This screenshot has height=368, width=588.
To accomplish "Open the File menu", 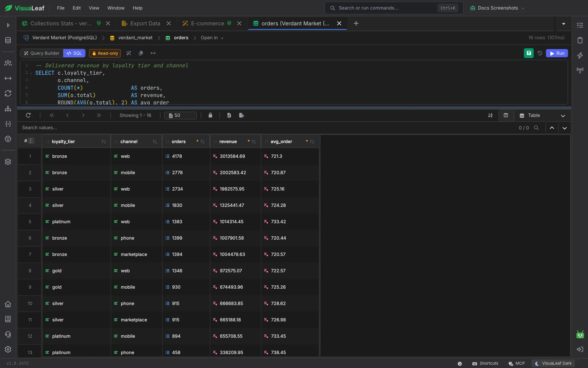I will (61, 8).
